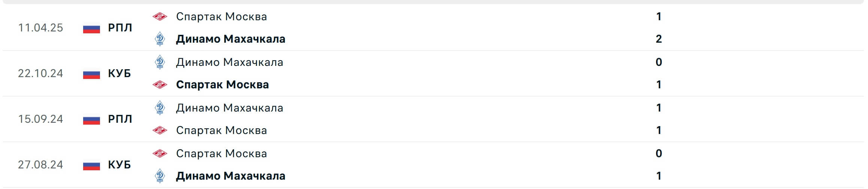Click score 2 for Динамо Махачкала

click(x=659, y=39)
